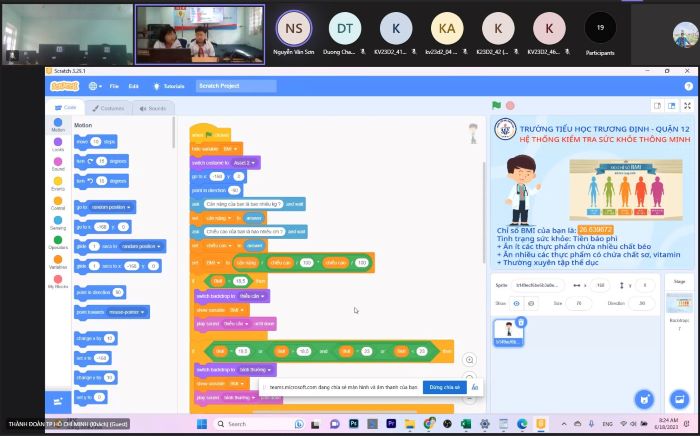Click the Choose a Sprite button
The image size is (700, 436).
[x=645, y=399]
